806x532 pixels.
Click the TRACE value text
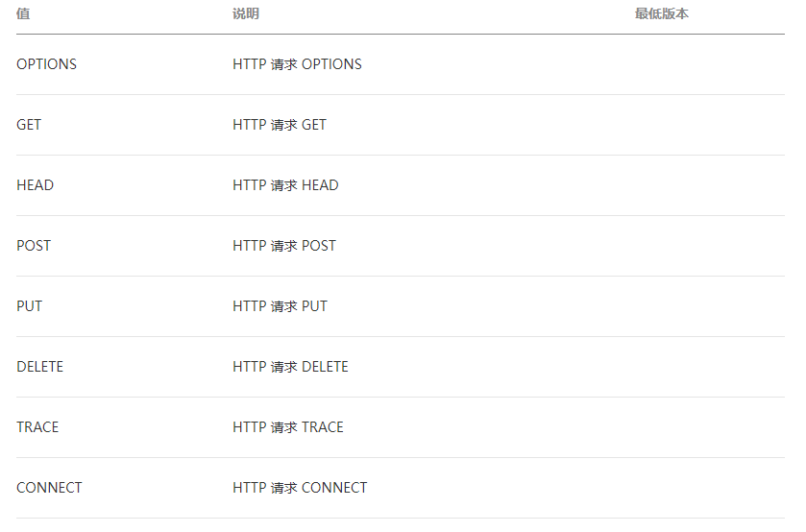click(x=37, y=427)
